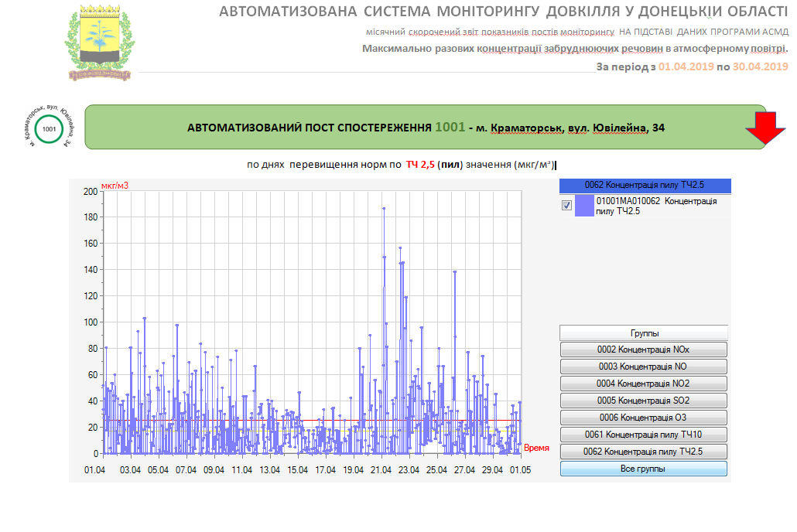Click the tallest peak near 21.04
Screen dimensions: 797x532
click(x=383, y=209)
